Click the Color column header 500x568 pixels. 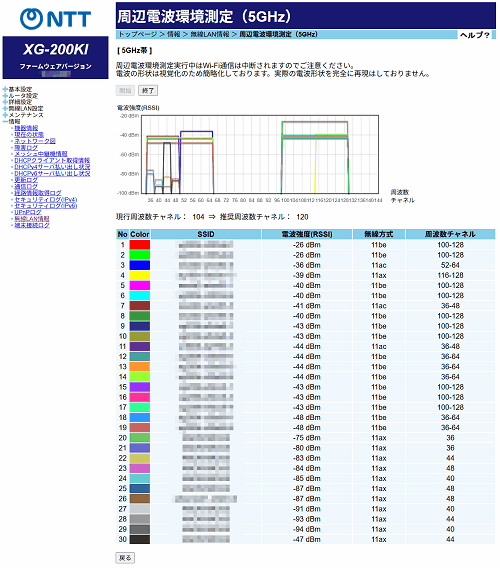(140, 234)
